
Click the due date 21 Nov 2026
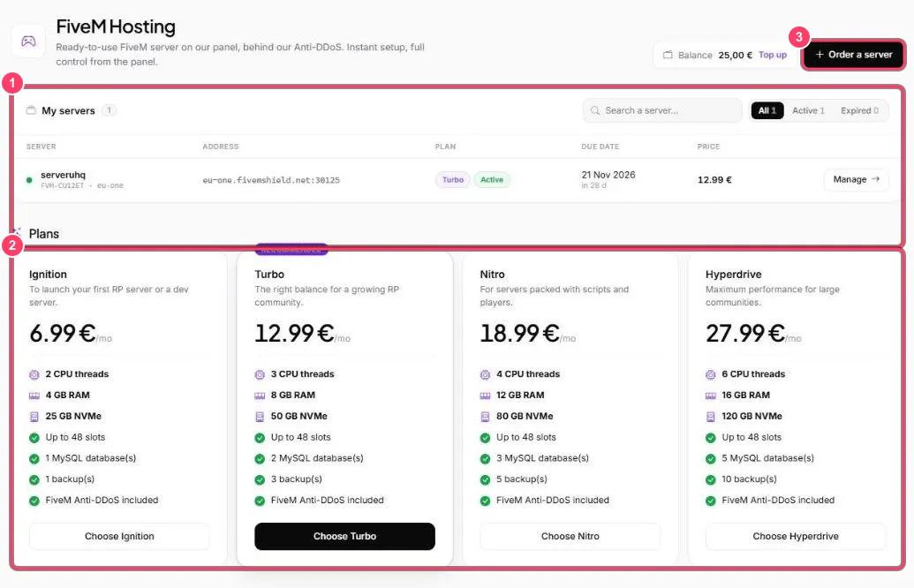[608, 175]
